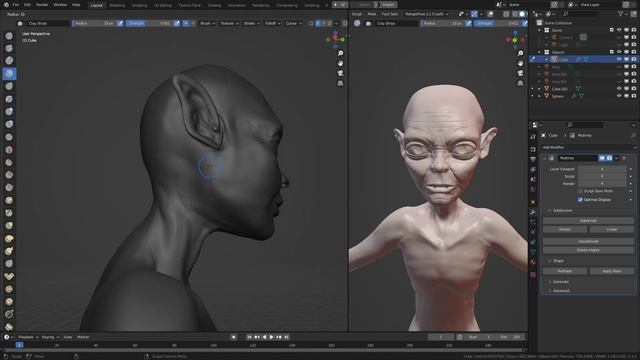Select the Inflate sculpt brush
Screen dimensions: 640x360
[x=9, y=112]
